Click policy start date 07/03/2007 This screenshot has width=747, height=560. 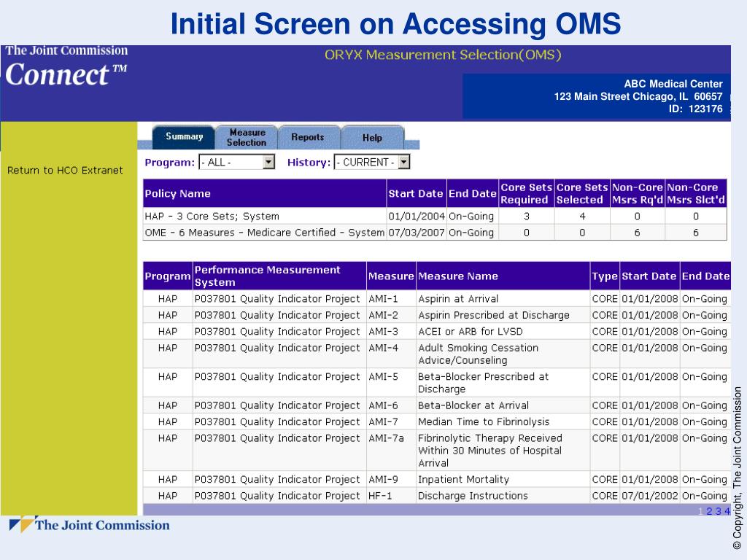tap(417, 233)
